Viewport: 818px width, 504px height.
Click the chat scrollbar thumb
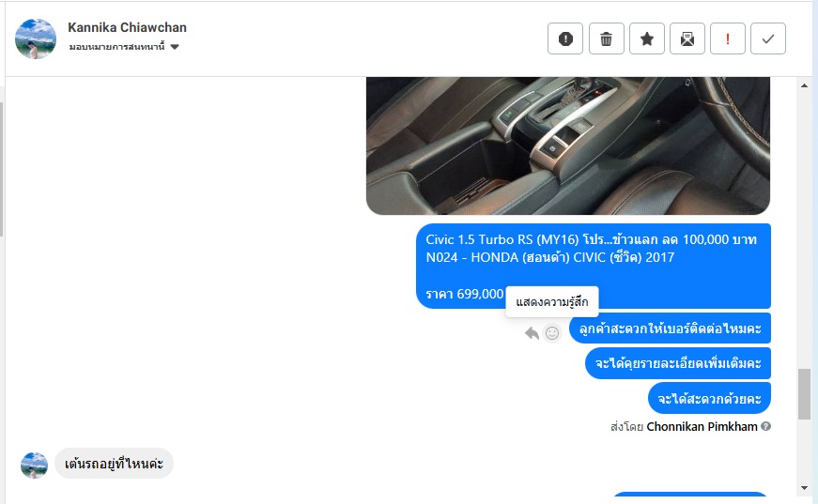804,394
